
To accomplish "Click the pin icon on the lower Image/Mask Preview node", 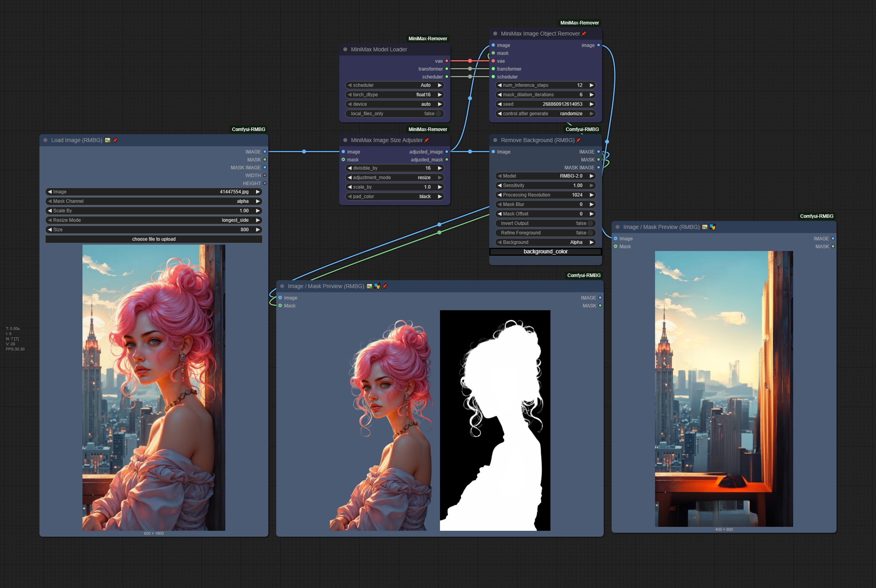I will [385, 286].
